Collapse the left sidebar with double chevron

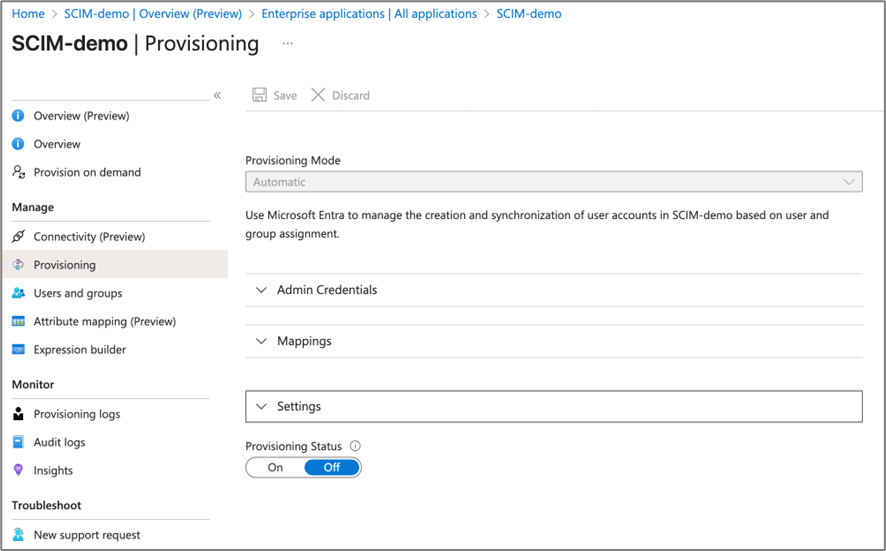(217, 95)
